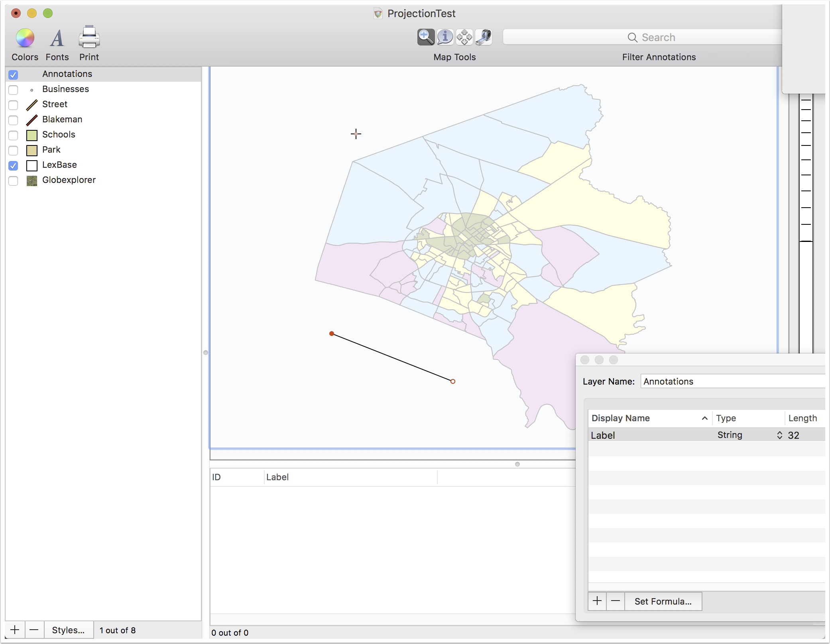Viewport: 830px width, 644px height.
Task: Click the Globexplorer layer thumbnail icon
Action: click(32, 181)
